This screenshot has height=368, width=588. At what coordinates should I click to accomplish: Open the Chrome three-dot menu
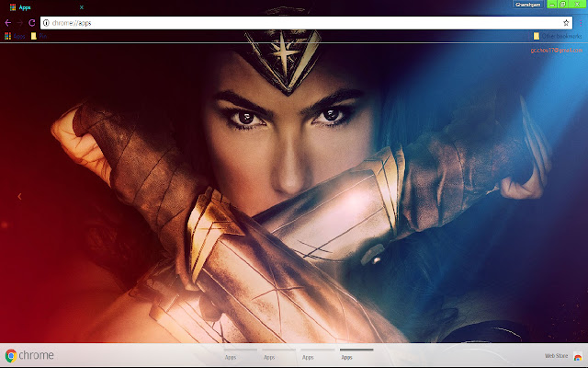(x=581, y=23)
